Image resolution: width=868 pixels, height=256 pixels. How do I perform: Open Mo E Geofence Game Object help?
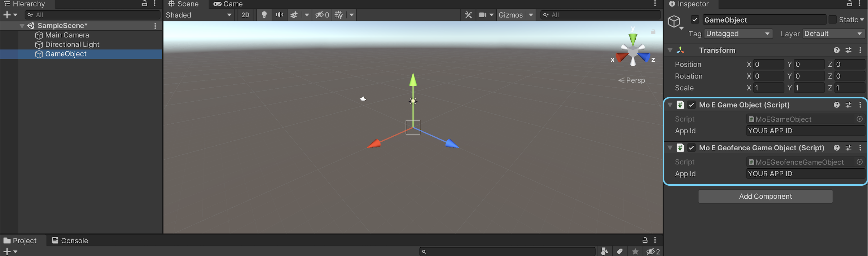(837, 148)
